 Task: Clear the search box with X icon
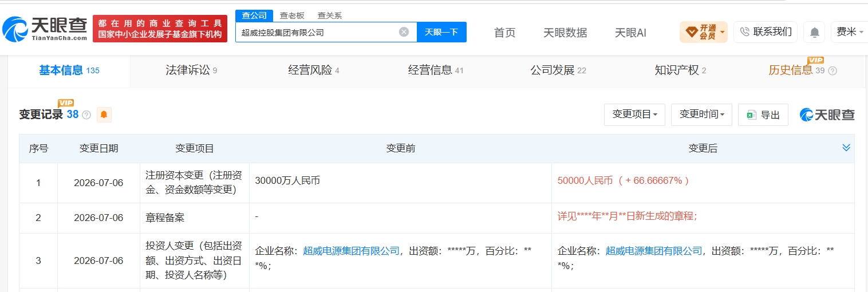click(x=404, y=32)
